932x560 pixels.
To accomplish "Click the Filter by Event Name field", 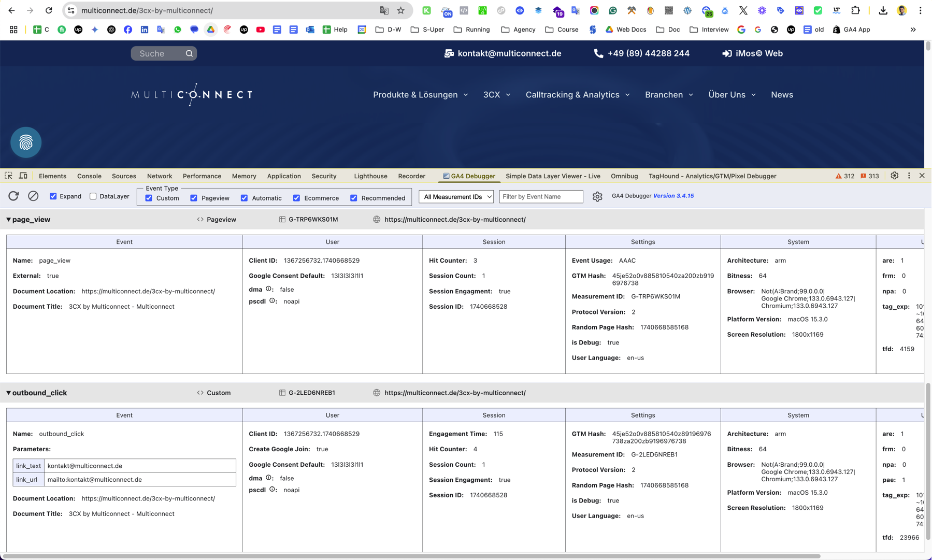I will 541,197.
